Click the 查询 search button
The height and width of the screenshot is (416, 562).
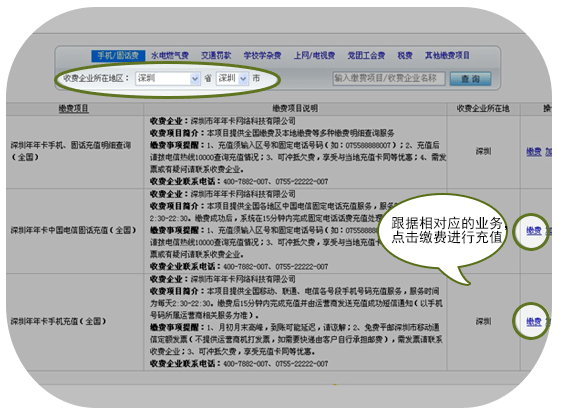pyautogui.click(x=471, y=79)
